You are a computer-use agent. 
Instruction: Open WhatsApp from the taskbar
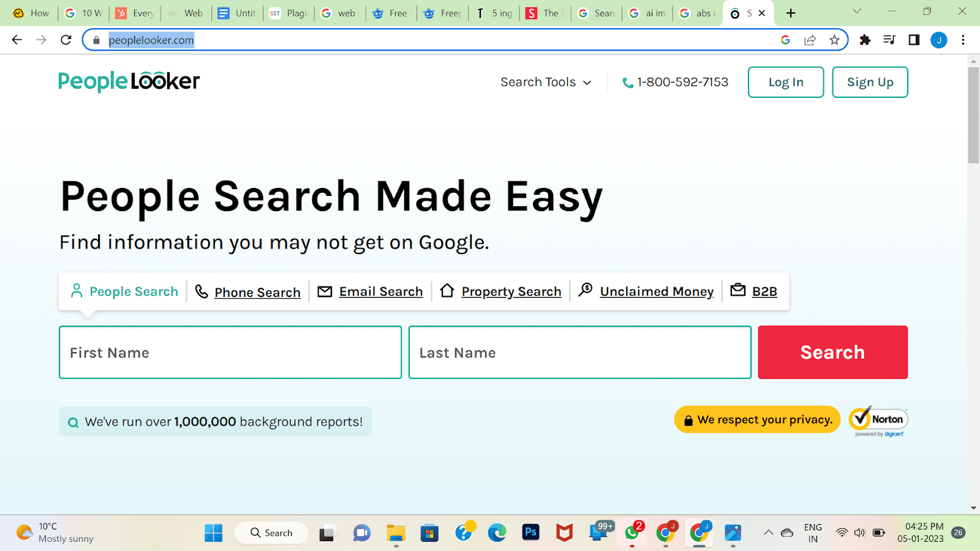pyautogui.click(x=632, y=533)
